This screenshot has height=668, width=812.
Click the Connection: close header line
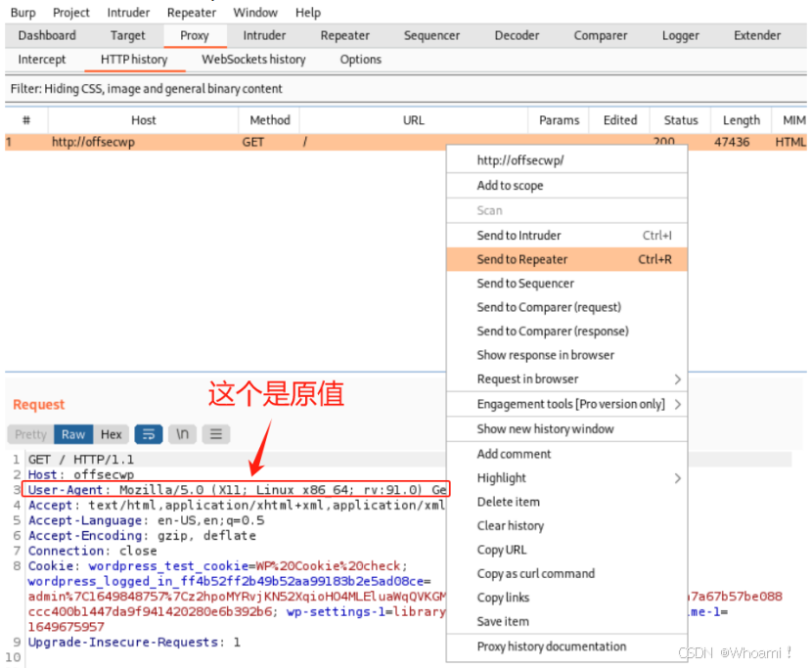(x=92, y=551)
